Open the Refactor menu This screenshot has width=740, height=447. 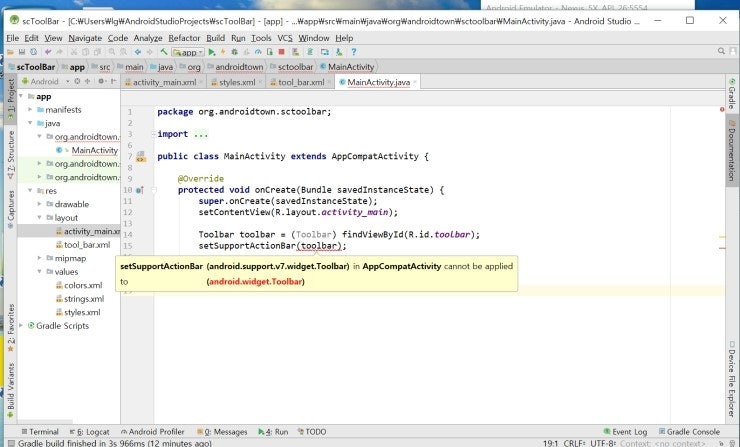[x=184, y=38]
